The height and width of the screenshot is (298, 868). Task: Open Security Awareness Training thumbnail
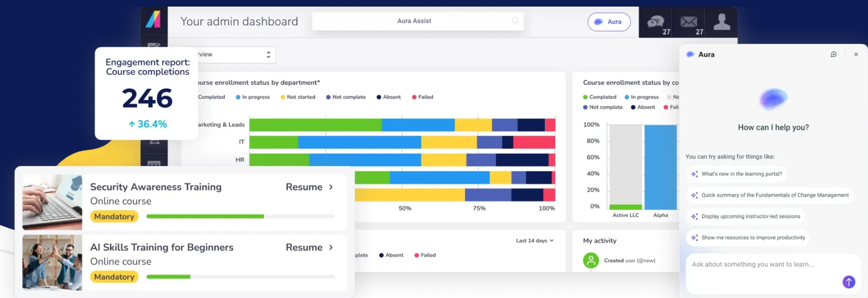[x=52, y=202]
